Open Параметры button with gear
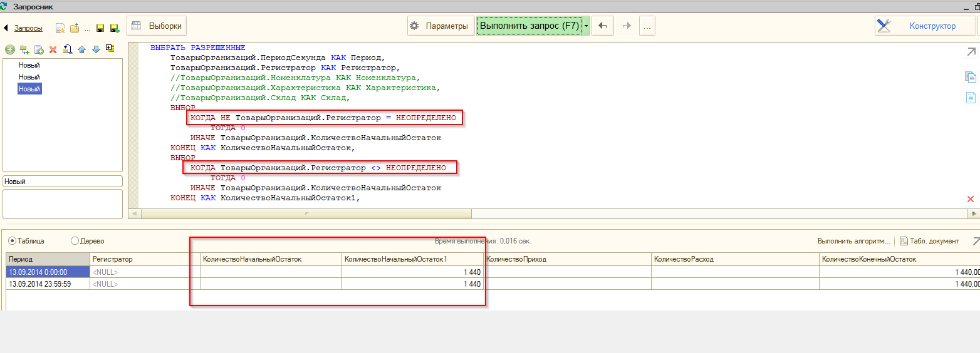The image size is (980, 353). coord(440,26)
